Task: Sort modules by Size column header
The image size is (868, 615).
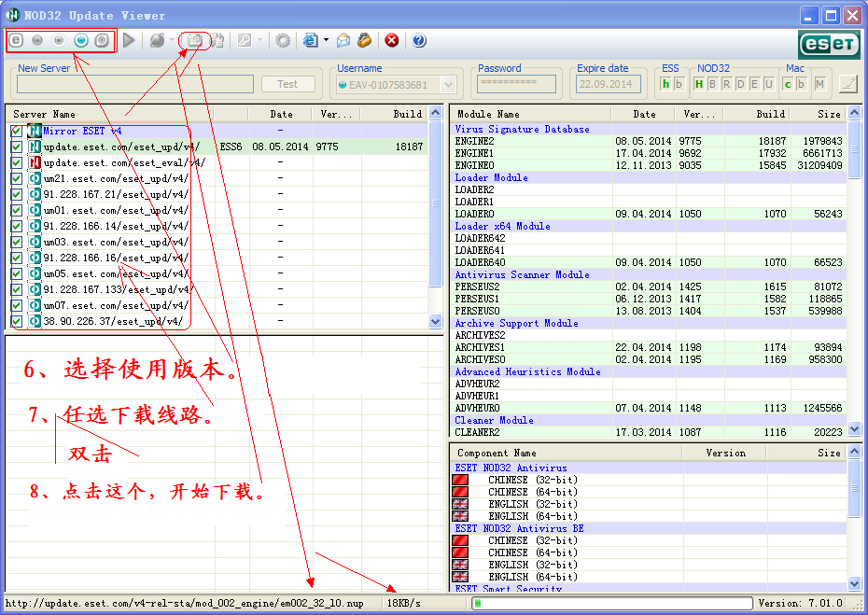Action: pyautogui.click(x=818, y=114)
